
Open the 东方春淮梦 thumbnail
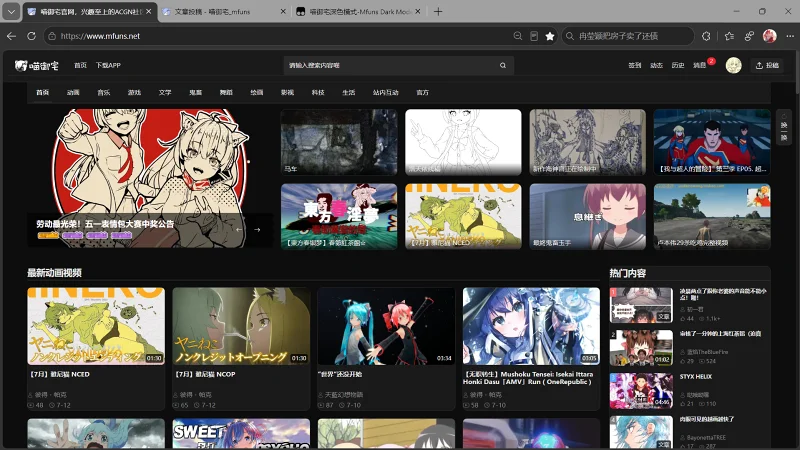pyautogui.click(x=339, y=216)
